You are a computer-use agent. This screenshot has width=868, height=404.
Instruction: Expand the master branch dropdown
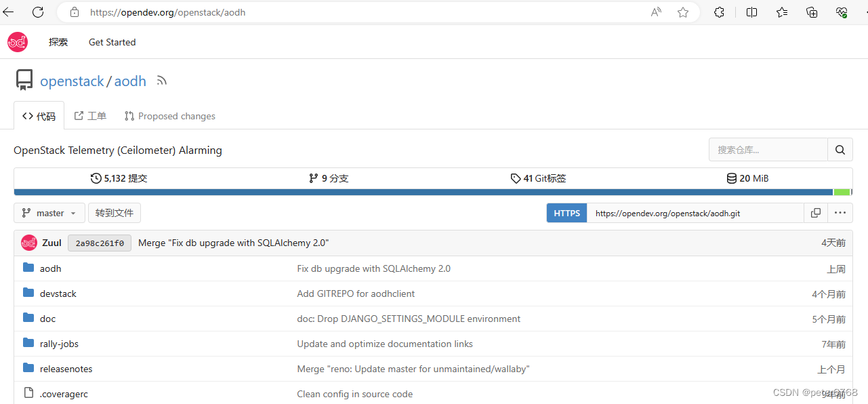[x=49, y=213]
